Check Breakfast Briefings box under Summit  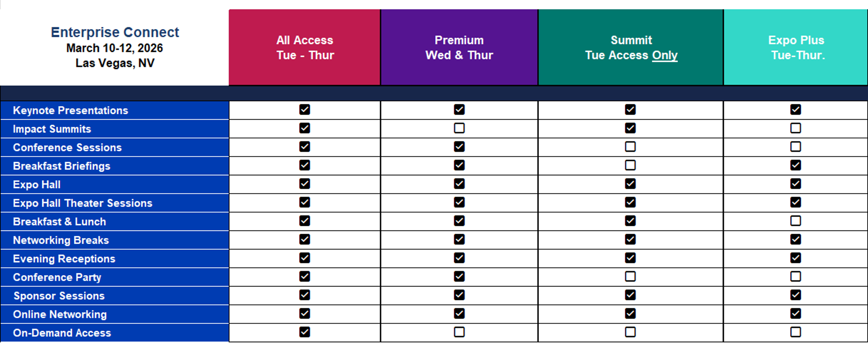point(630,165)
